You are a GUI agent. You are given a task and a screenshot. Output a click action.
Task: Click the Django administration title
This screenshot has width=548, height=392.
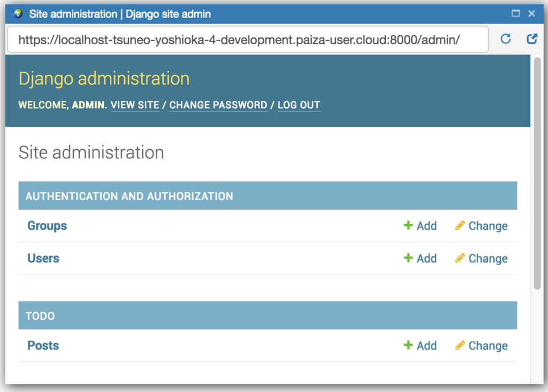pyautogui.click(x=104, y=78)
